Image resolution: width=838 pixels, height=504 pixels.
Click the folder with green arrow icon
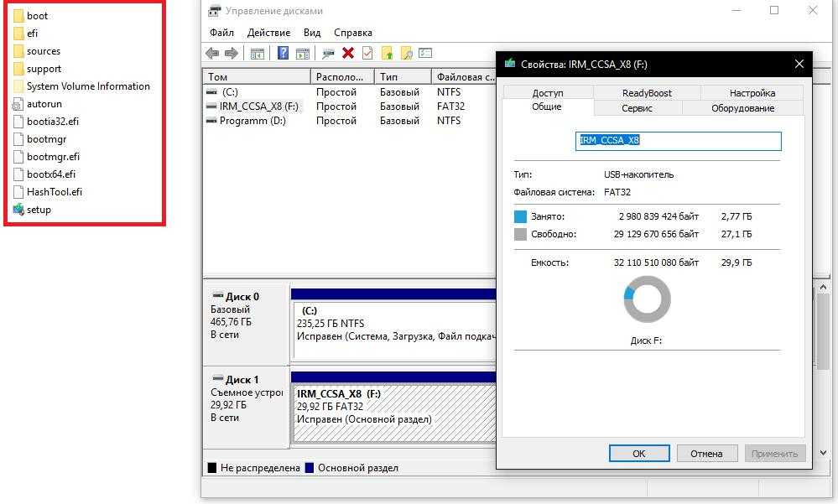tap(387, 54)
